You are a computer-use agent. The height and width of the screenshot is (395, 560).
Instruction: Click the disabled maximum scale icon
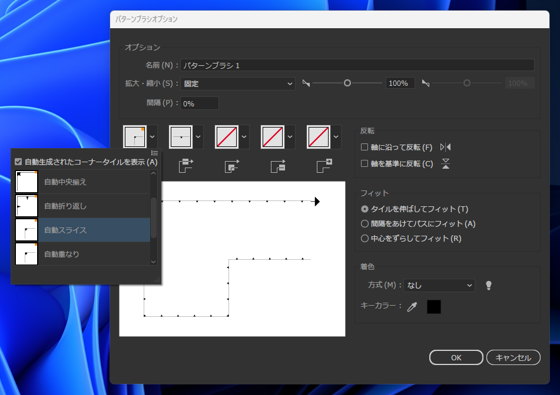point(425,83)
